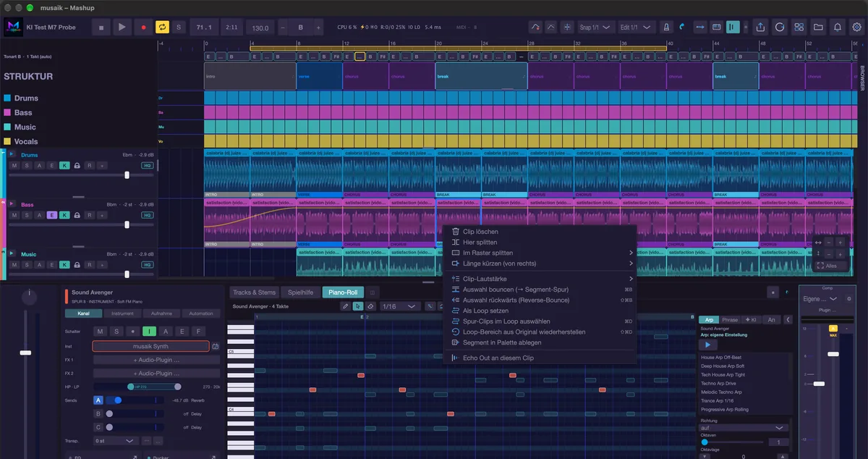Toggle HQ on the Bass track
Screen dimensions: 868x459
coord(147,215)
